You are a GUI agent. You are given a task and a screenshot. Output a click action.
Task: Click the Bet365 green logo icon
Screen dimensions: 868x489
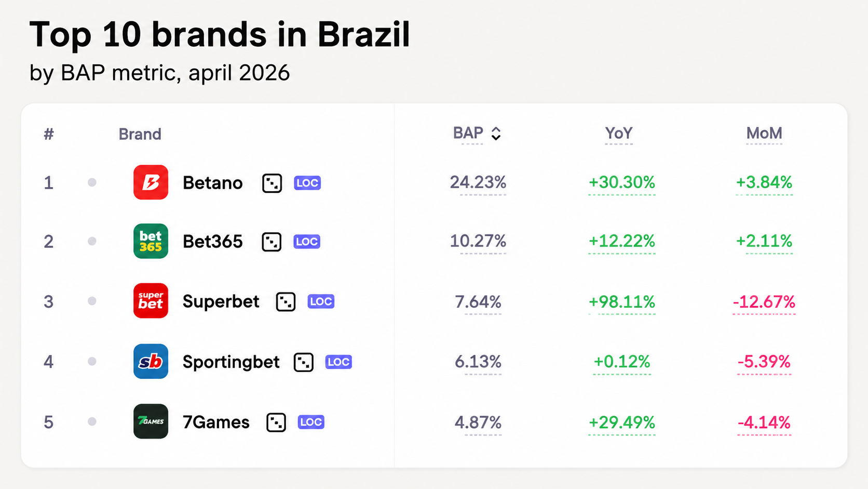151,241
